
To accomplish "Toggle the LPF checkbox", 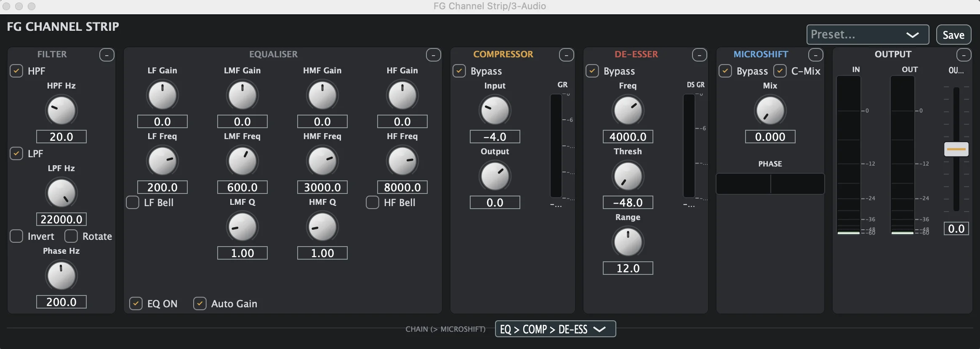I will 16,153.
